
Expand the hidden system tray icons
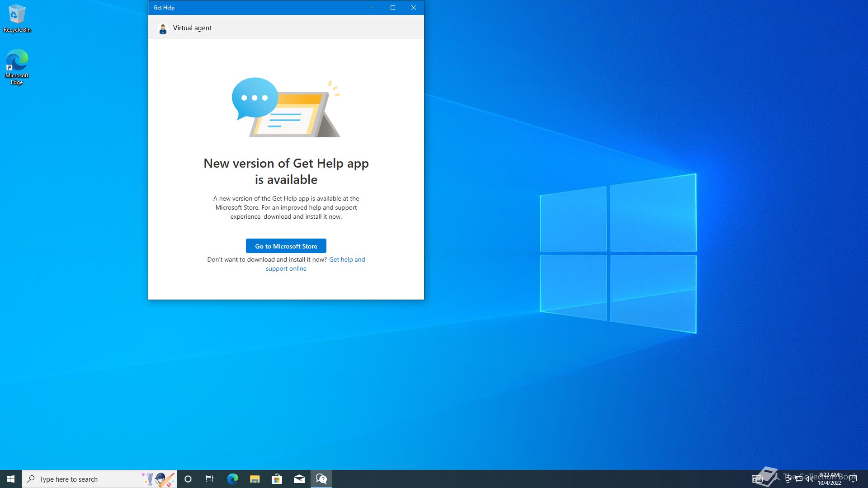777,479
